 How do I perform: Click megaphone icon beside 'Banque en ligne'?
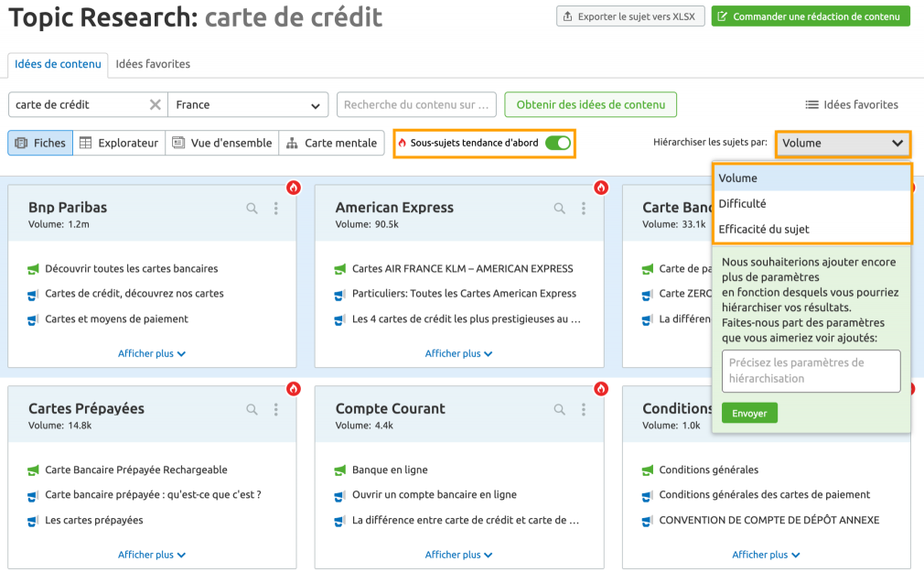[340, 470]
